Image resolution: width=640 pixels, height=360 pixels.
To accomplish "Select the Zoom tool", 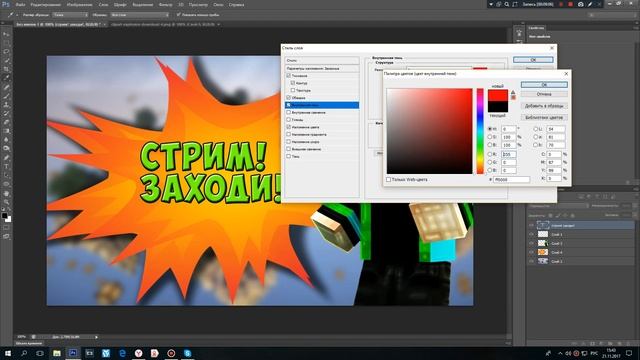I will pos(6,202).
